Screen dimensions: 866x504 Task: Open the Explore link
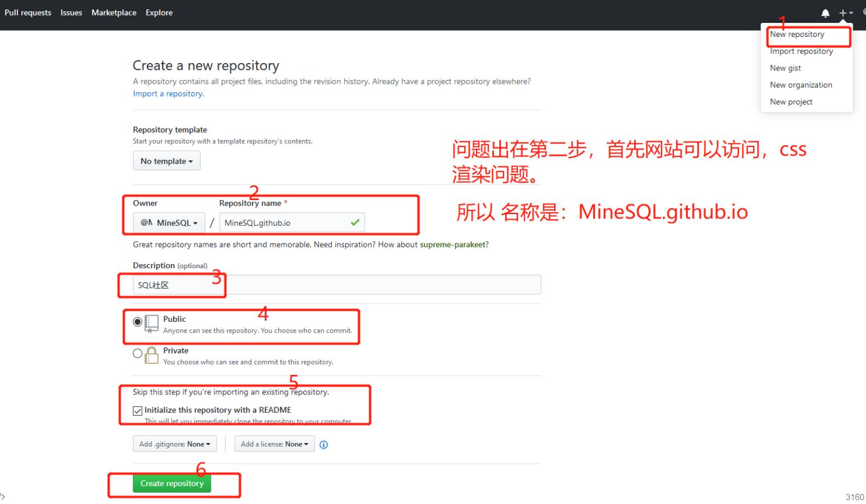159,12
